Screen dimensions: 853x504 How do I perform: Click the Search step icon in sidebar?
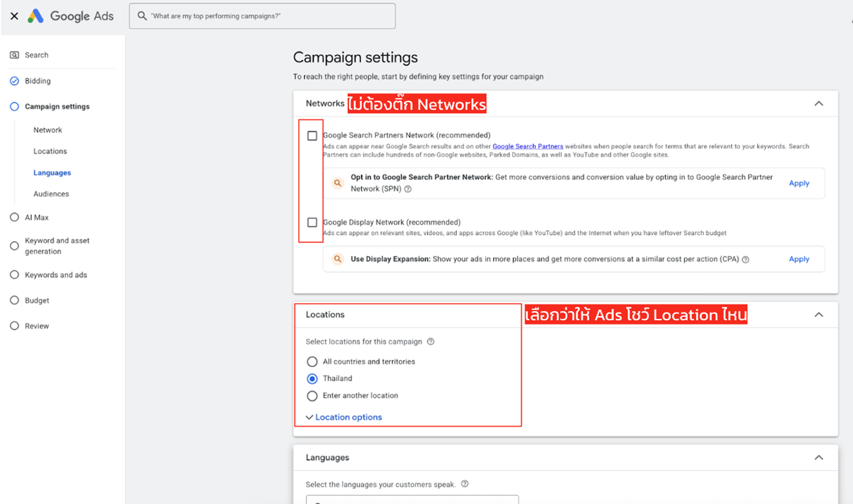14,55
